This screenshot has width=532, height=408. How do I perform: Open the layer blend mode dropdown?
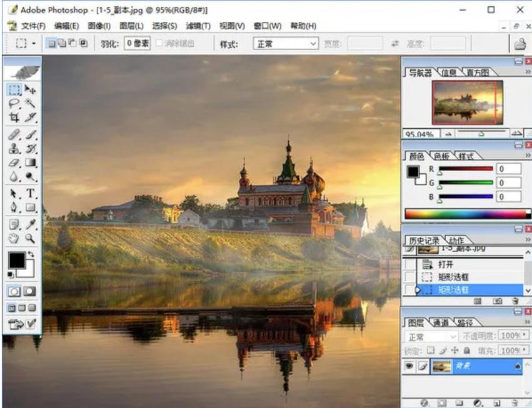(433, 336)
